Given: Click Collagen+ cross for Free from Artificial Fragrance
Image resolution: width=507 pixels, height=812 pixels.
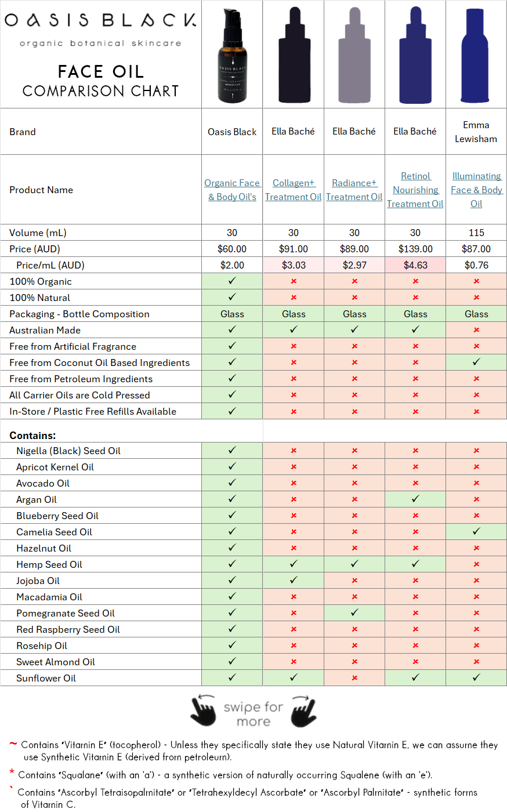Looking at the screenshot, I should click(294, 346).
